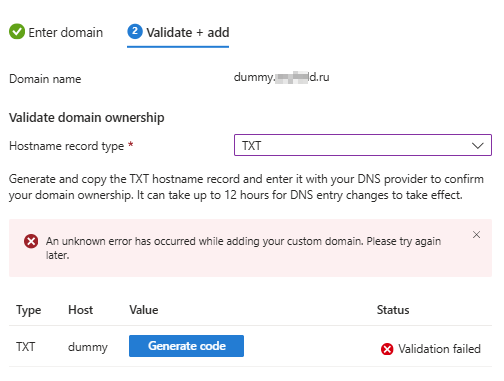Image resolution: width=504 pixels, height=381 pixels.
Task: Click the DNS provider instructions paragraph
Action: pos(246,187)
